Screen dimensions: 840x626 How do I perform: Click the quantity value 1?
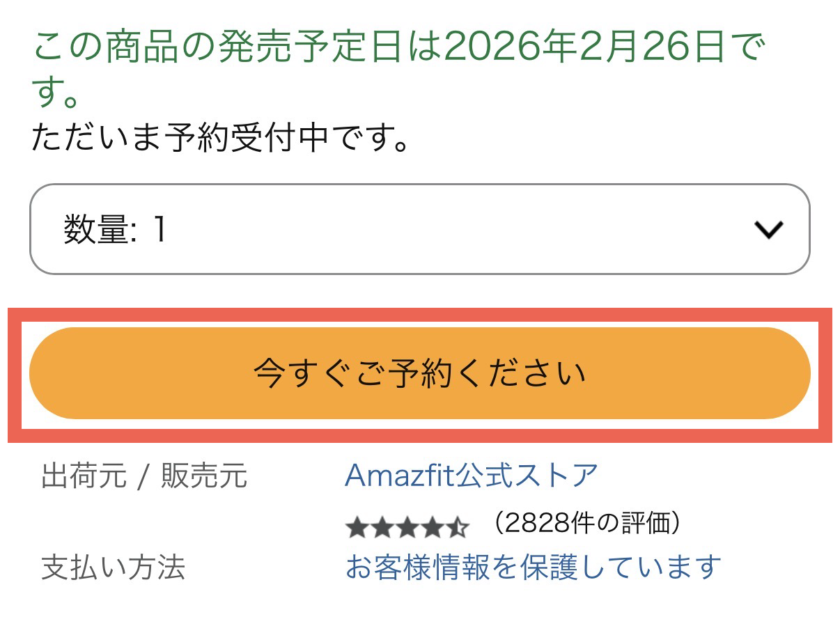(160, 230)
